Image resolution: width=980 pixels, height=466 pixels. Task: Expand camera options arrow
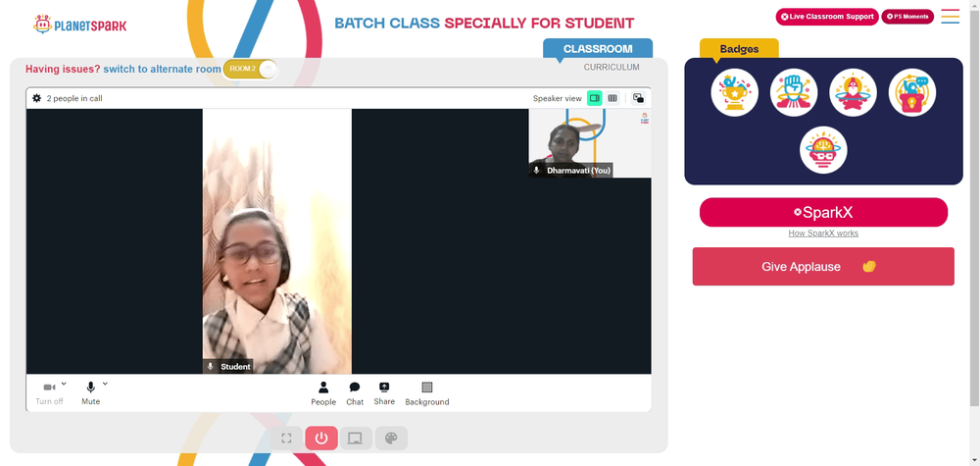coord(65,384)
